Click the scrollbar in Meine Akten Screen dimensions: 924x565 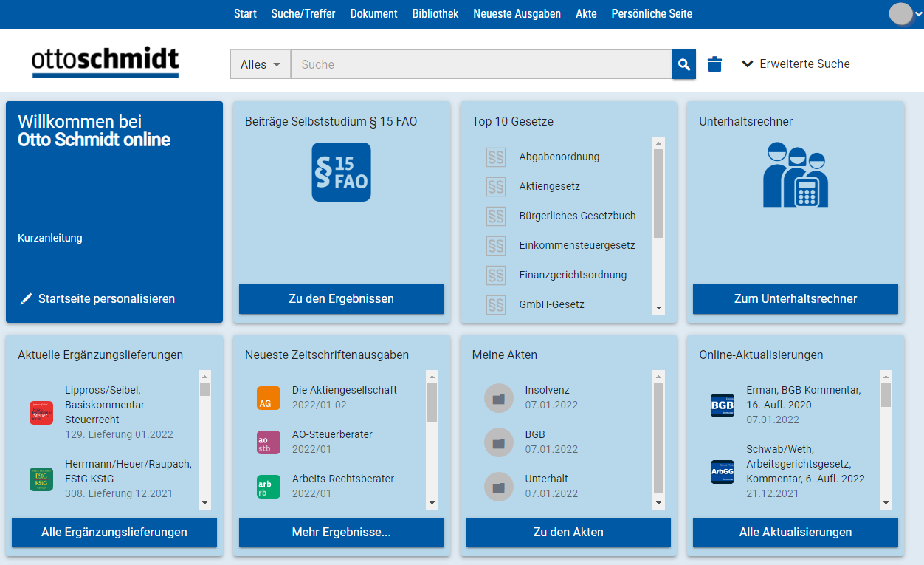click(x=659, y=439)
